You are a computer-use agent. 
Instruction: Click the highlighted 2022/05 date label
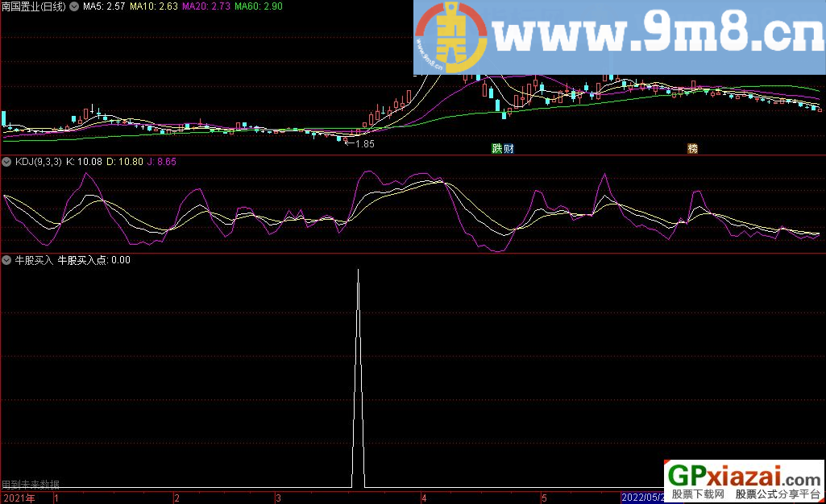pos(643,498)
